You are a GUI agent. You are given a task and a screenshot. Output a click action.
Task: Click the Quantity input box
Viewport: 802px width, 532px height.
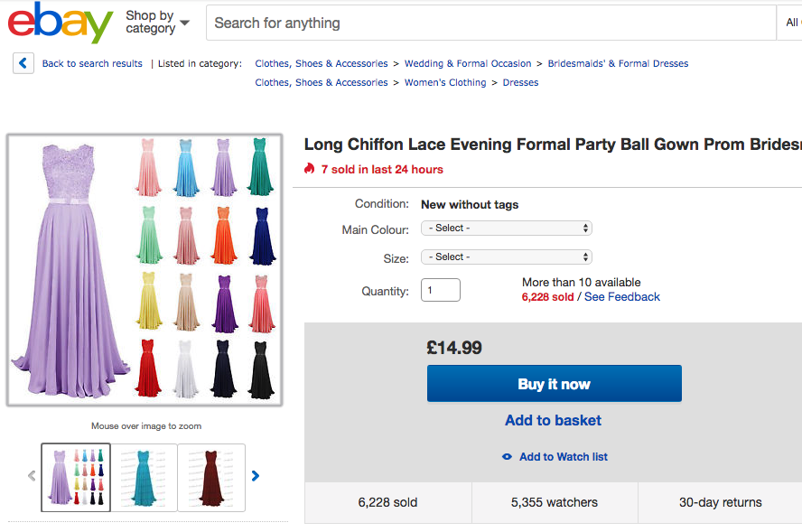(x=441, y=290)
